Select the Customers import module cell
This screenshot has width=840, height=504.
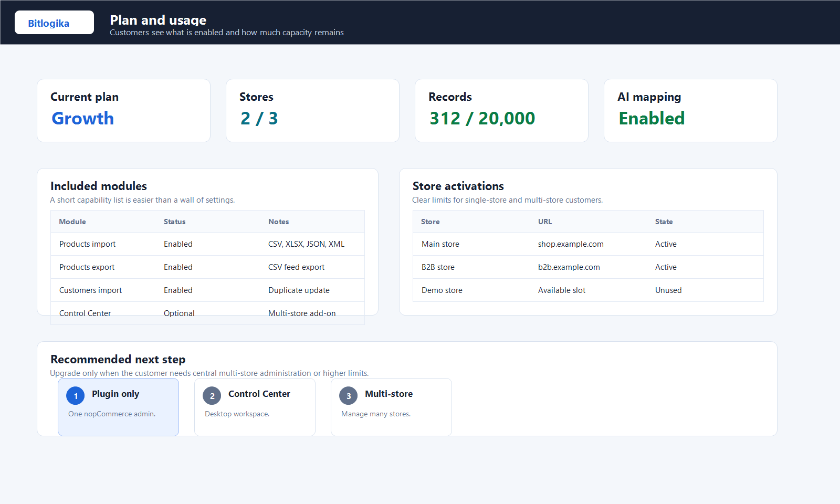tap(90, 290)
